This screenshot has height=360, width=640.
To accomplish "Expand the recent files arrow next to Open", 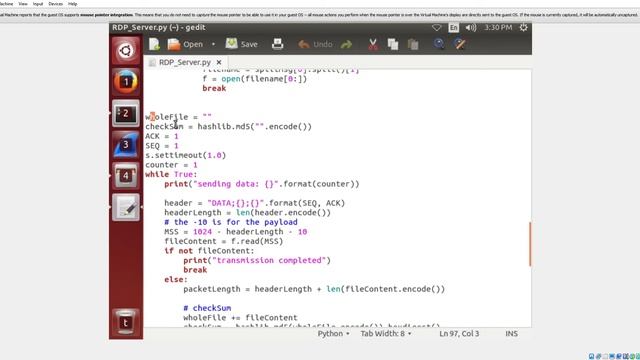I will (213, 44).
